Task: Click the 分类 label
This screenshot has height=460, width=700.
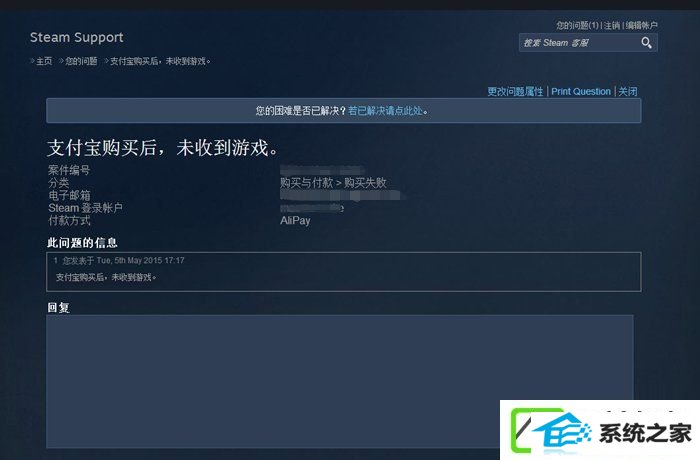Action: [x=58, y=183]
